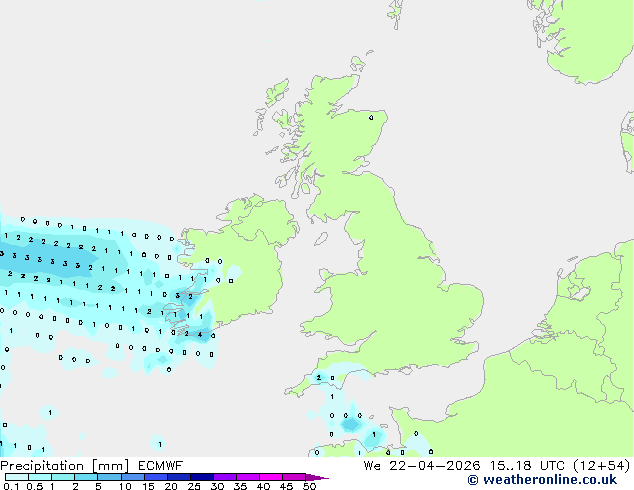
Task: Click the 20–25 mm legend swatch
Action: click(178, 477)
